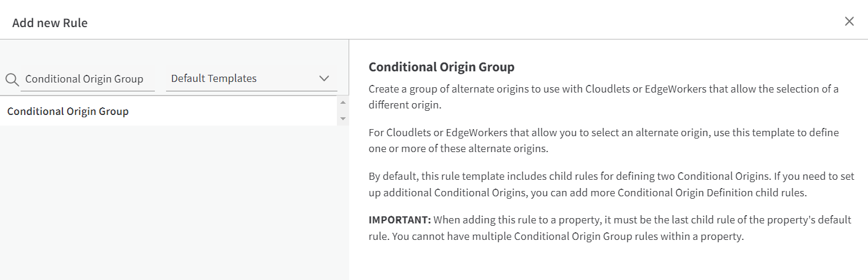Click blank space below the IMPORTANT note
Viewport: 868px width, 280px height.
coord(607,262)
